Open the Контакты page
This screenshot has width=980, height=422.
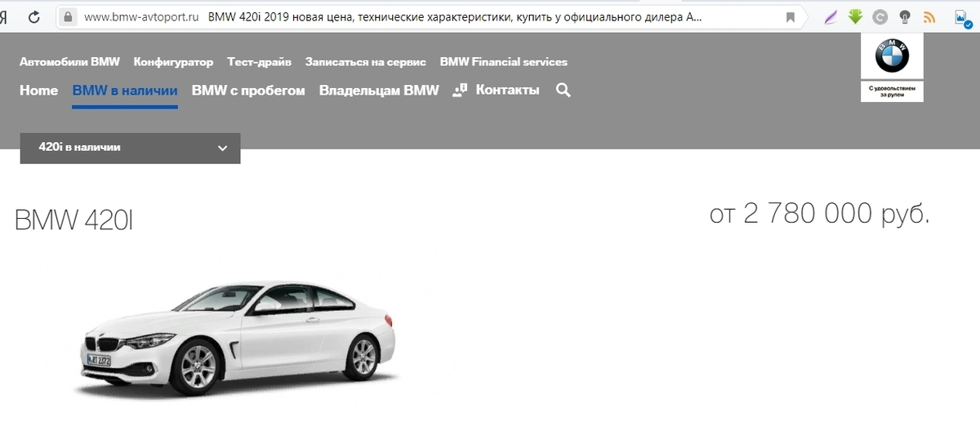[x=507, y=91]
